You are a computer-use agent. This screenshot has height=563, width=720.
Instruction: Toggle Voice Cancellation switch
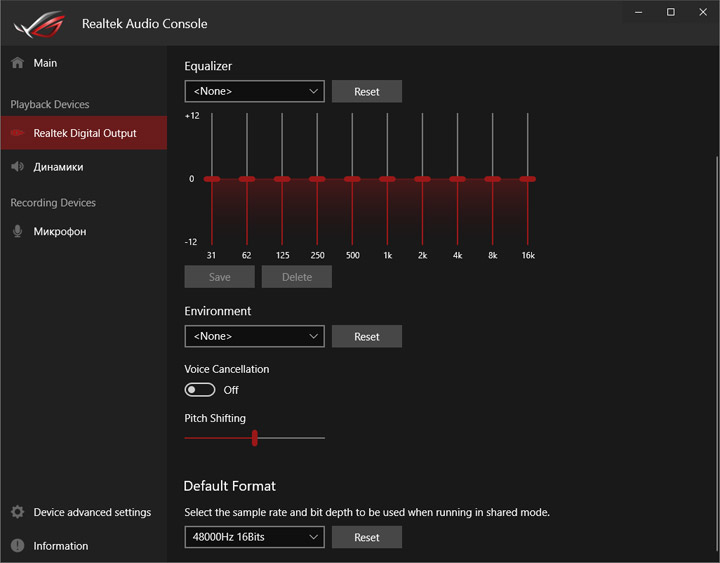point(200,390)
